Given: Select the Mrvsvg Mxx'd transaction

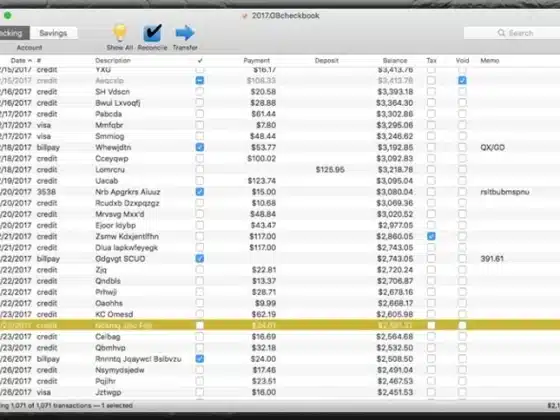Looking at the screenshot, I should pyautogui.click(x=280, y=214).
